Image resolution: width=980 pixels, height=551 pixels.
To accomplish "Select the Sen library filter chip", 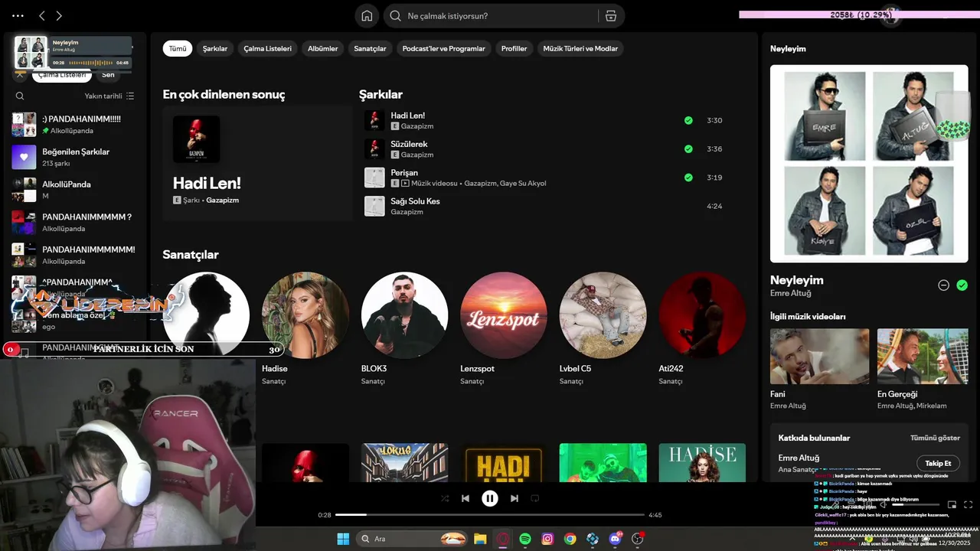I will [x=108, y=75].
